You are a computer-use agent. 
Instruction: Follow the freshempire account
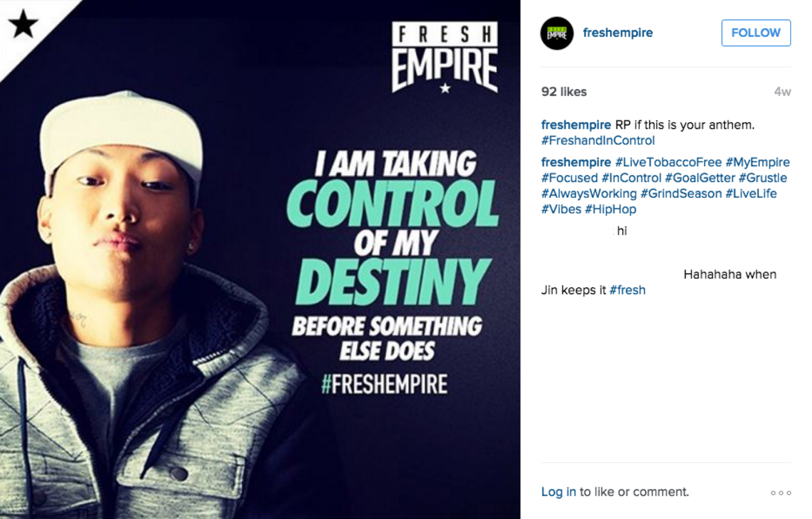756,33
